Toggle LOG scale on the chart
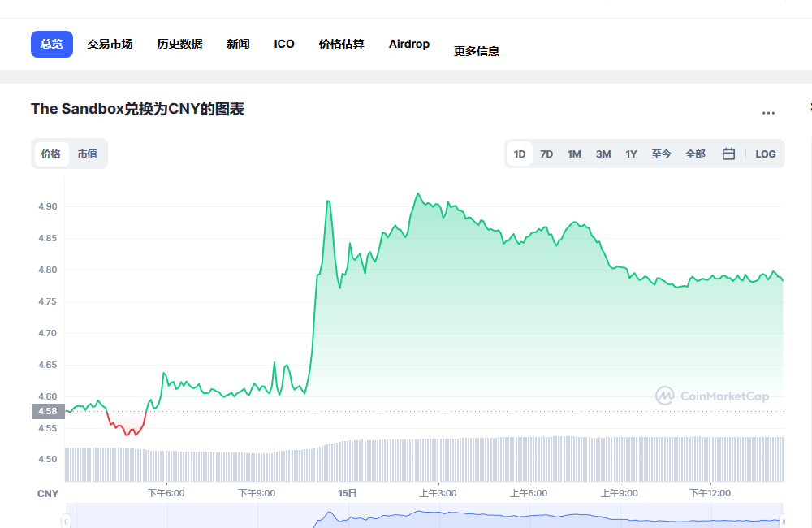This screenshot has width=812, height=528. pos(766,154)
